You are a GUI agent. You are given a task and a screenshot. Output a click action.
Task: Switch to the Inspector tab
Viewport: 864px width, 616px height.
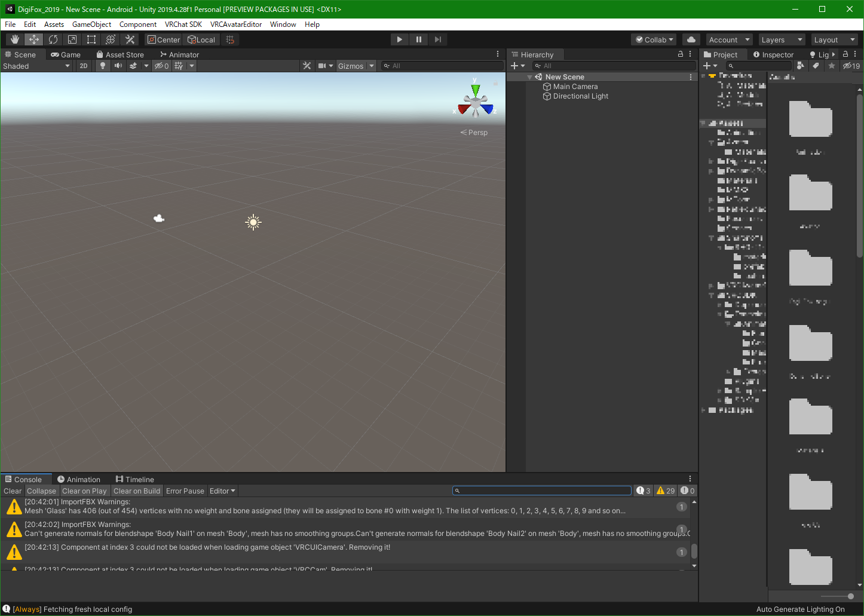[773, 54]
